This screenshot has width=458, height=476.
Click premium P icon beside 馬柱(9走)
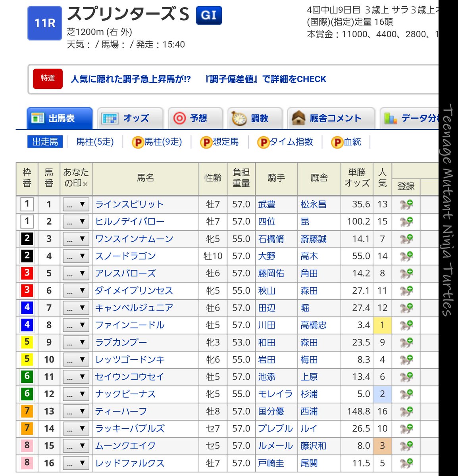click(137, 142)
